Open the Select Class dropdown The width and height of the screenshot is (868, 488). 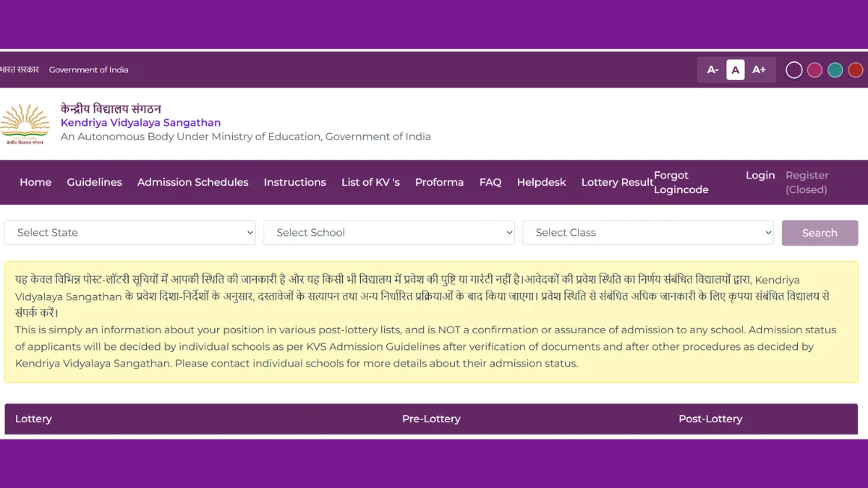[648, 233]
